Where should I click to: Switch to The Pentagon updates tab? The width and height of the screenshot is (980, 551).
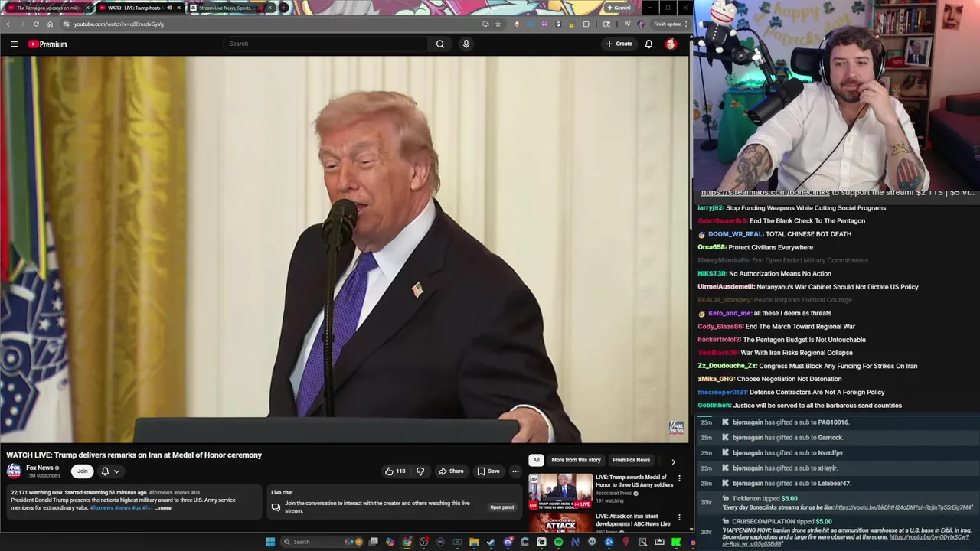pos(47,8)
